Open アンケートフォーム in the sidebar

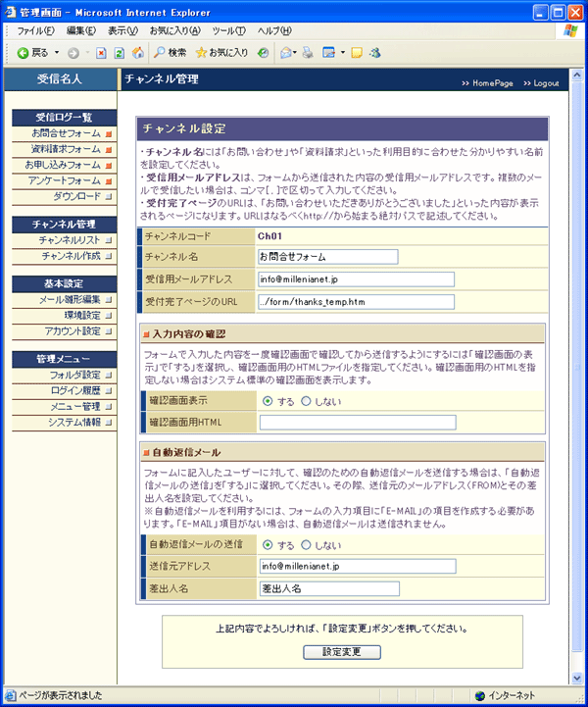tap(65, 180)
